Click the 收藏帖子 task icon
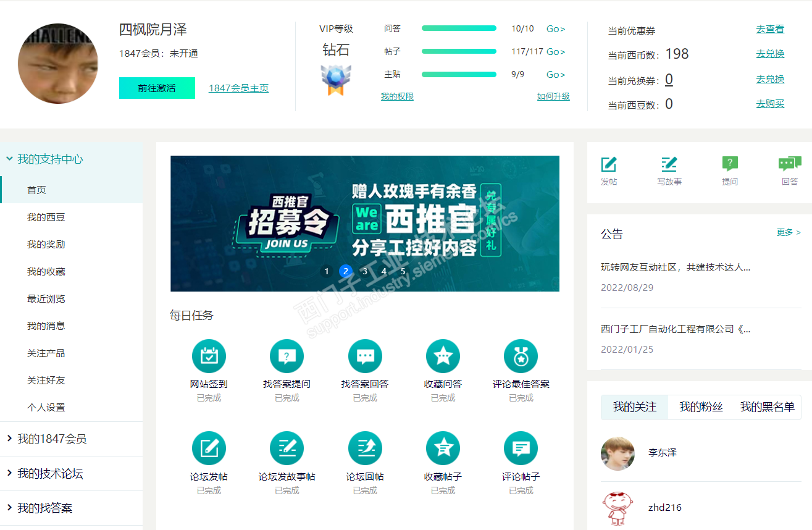This screenshot has width=812, height=530. (443, 448)
